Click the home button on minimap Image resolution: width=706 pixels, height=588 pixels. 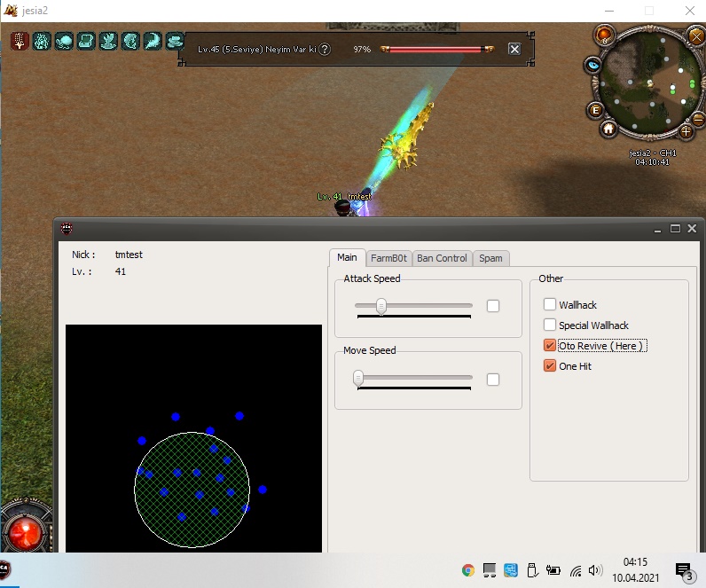pos(608,129)
